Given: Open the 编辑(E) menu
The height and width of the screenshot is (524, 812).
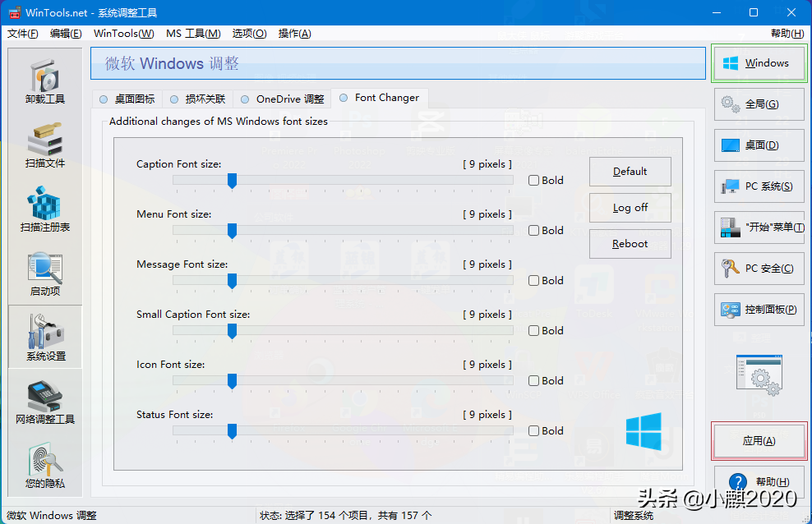Looking at the screenshot, I should click(66, 34).
